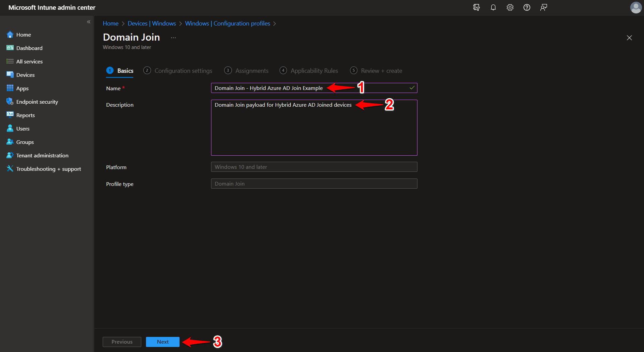Open the notifications bell
Image resolution: width=644 pixels, height=352 pixels.
point(493,7)
